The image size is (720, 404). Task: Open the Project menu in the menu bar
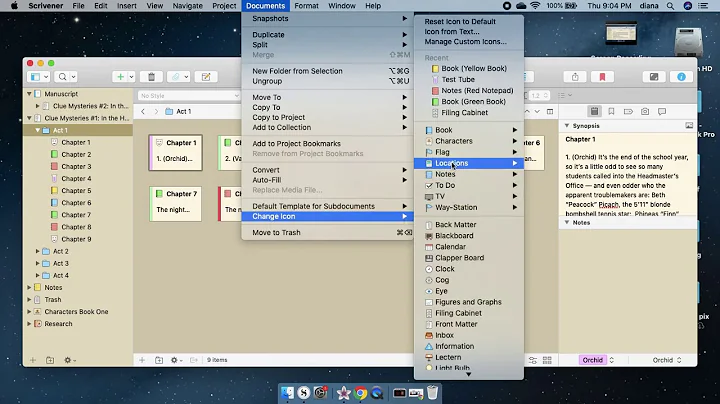[224, 6]
